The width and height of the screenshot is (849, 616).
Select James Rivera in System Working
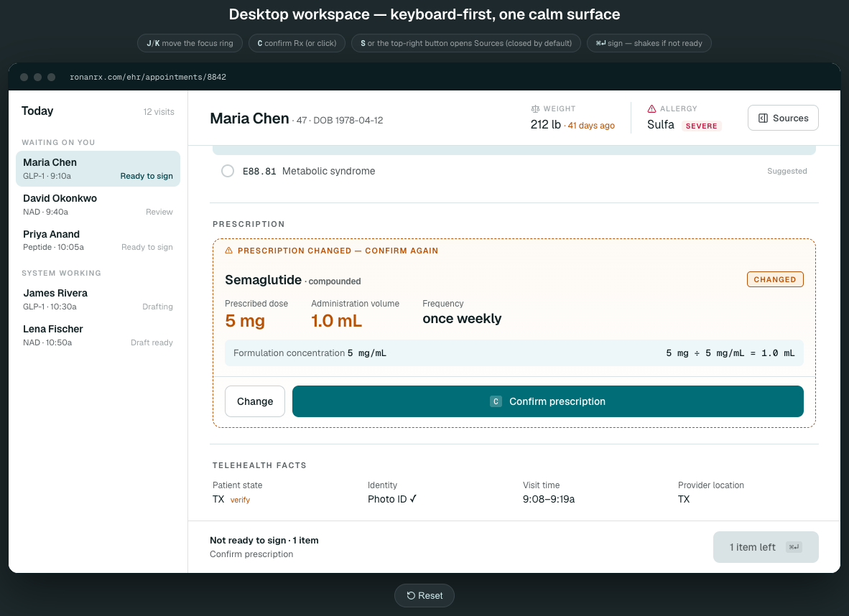click(x=98, y=299)
